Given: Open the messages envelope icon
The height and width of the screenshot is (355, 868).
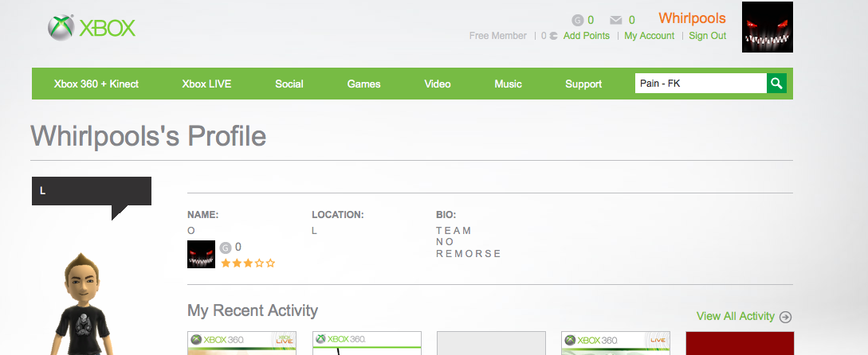Looking at the screenshot, I should [615, 21].
